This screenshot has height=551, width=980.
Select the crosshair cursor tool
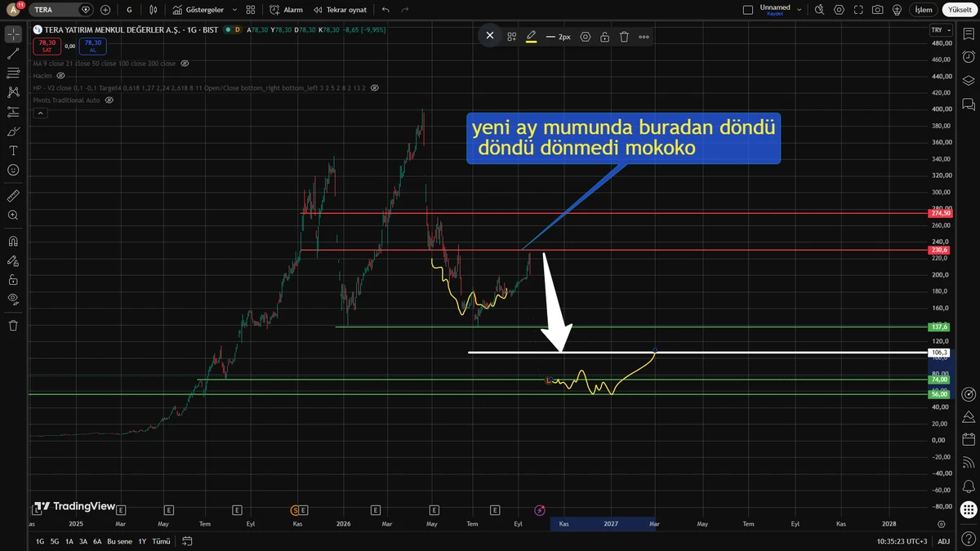point(13,34)
